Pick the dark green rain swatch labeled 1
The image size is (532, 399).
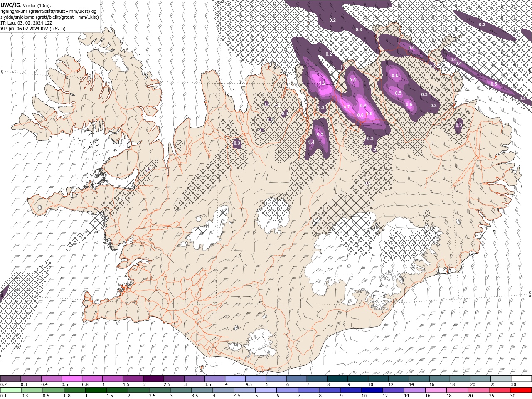(x=96, y=390)
